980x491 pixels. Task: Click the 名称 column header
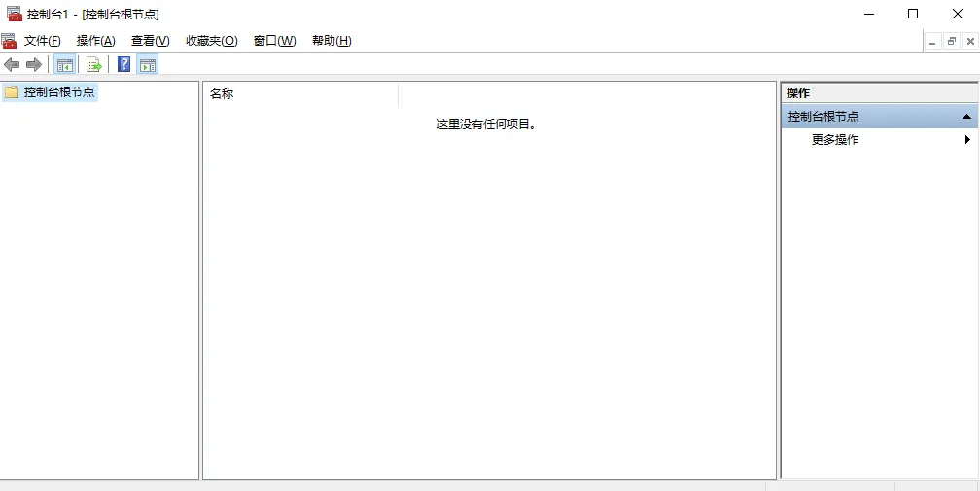click(x=300, y=94)
